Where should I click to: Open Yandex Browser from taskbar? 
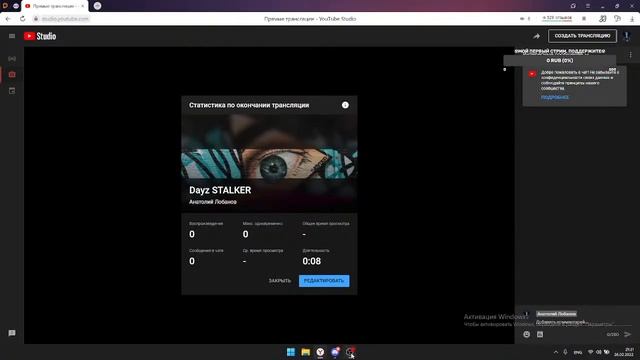[320, 352]
